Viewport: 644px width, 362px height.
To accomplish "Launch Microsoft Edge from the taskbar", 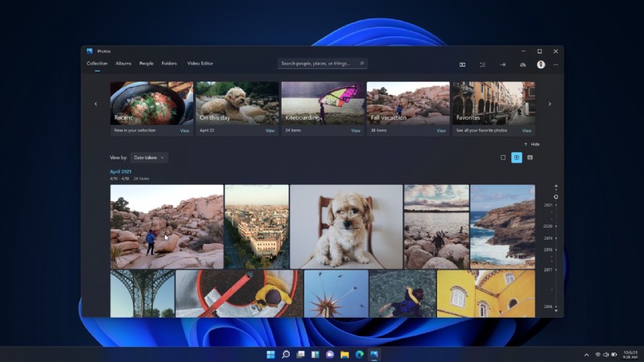I will pyautogui.click(x=359, y=354).
